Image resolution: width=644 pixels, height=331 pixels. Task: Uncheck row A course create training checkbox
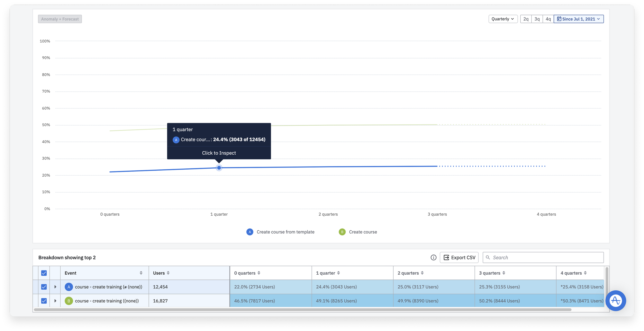click(44, 287)
